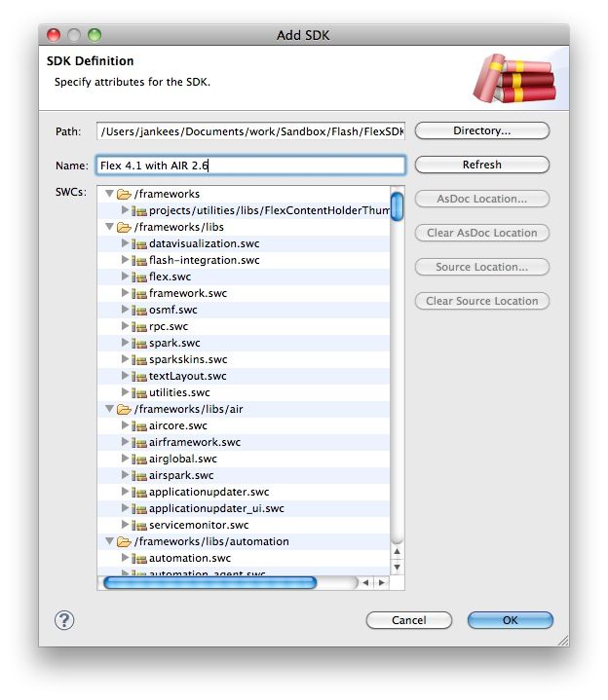Viewport: 608px width, 700px height.
Task: Collapse the /frameworks/libs tree node
Action: pos(109,226)
